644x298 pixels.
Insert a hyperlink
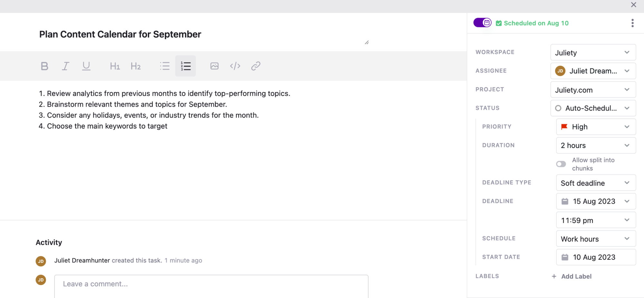click(x=256, y=66)
